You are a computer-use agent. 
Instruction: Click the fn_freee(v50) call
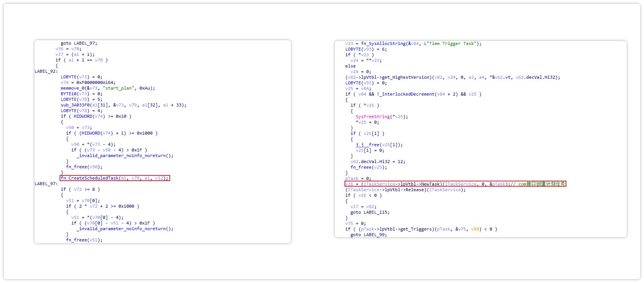click(x=84, y=167)
